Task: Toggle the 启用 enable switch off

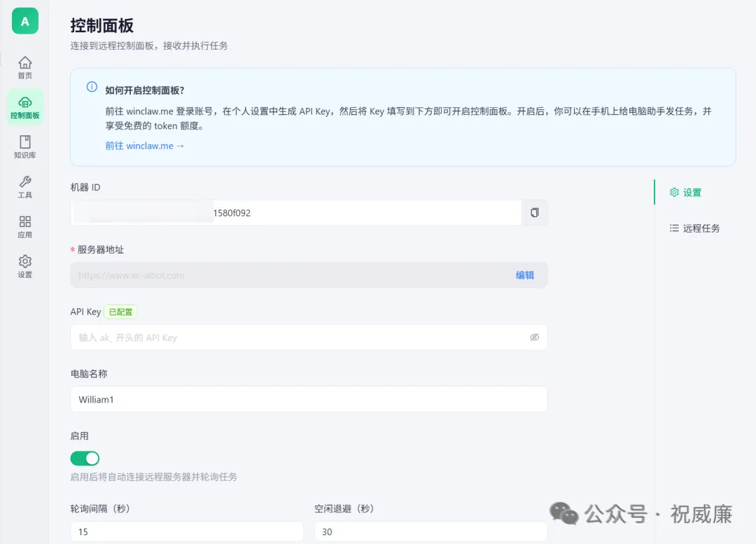Action: pos(85,458)
